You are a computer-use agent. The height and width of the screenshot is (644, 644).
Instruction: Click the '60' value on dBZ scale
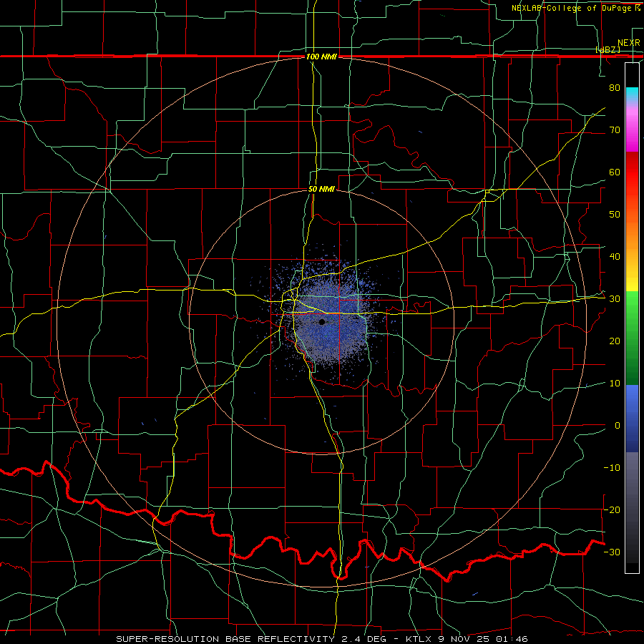pos(615,172)
